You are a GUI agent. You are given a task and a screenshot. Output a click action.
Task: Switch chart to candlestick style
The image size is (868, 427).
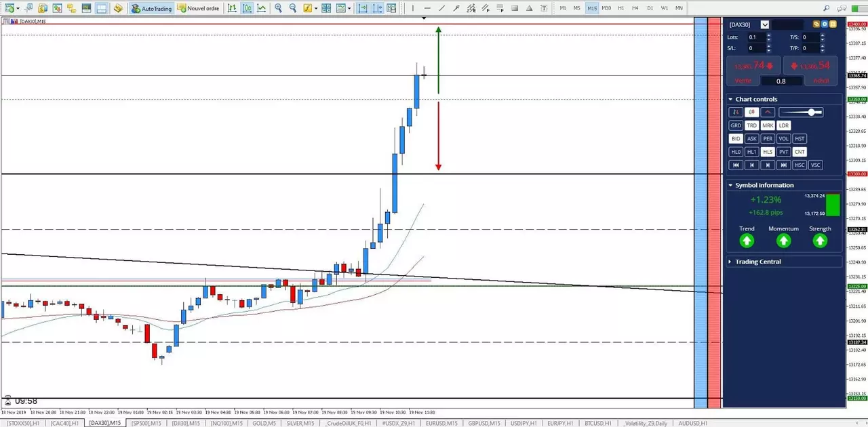click(x=247, y=8)
